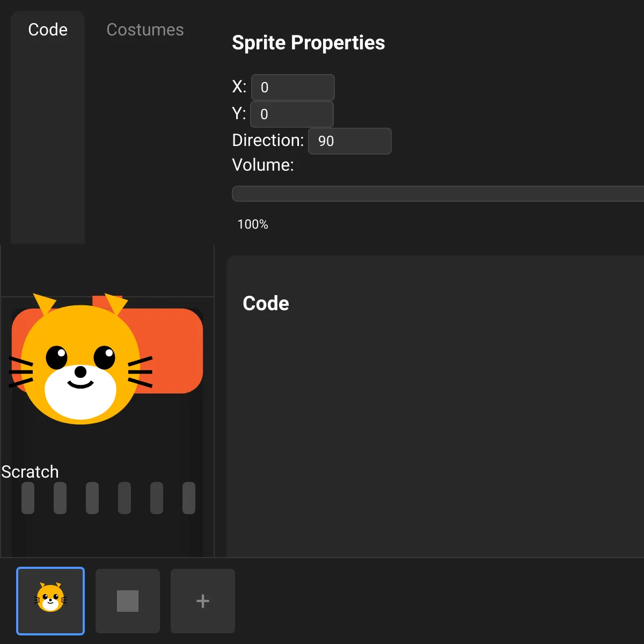644x644 pixels.
Task: Add a new sprite with plus button
Action: 203,601
